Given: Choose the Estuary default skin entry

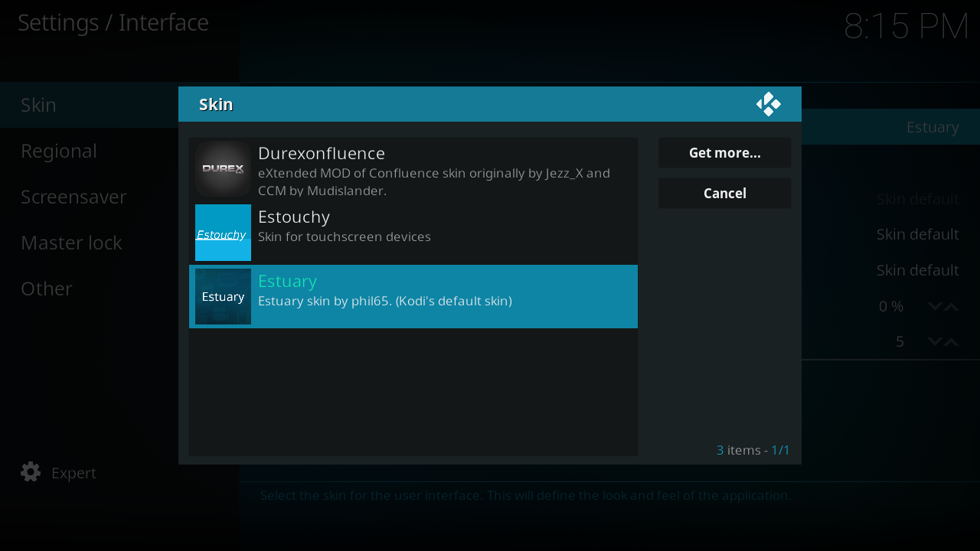Looking at the screenshot, I should tap(413, 296).
